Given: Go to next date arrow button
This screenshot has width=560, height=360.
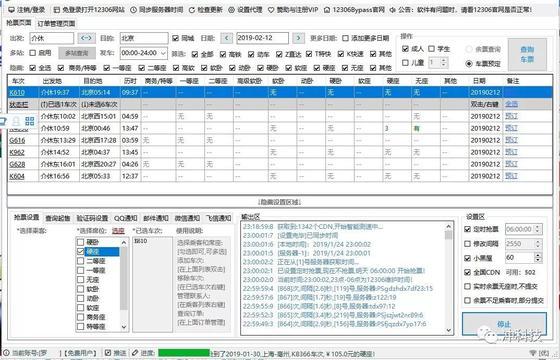Looking at the screenshot, I should coord(299,38).
